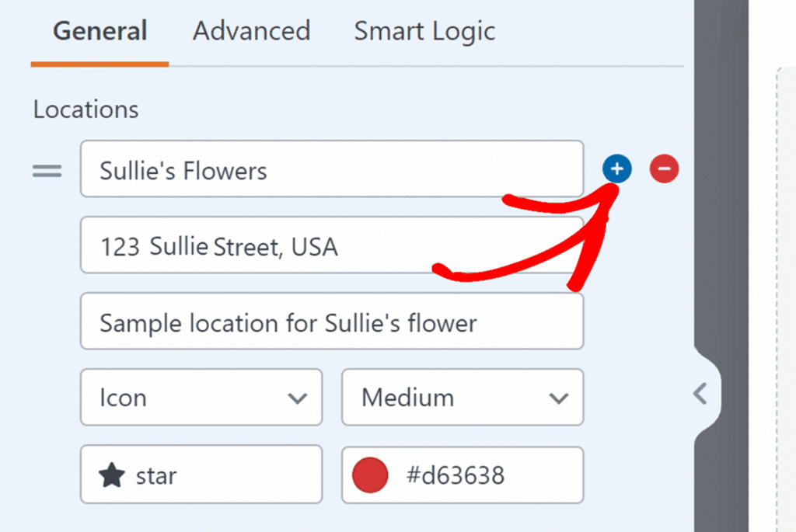Image resolution: width=796 pixels, height=532 pixels.
Task: Collapse the settings panel with the side chevron
Action: [700, 394]
